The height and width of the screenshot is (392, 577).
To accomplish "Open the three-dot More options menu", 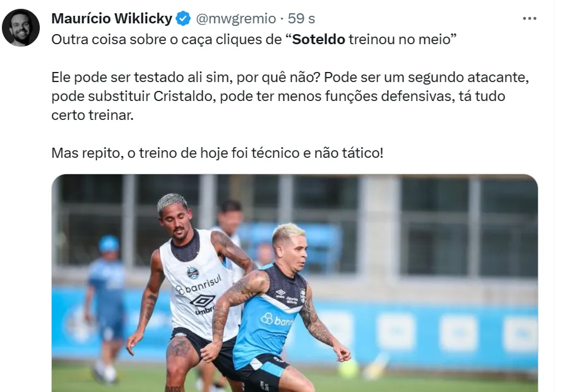I will pyautogui.click(x=529, y=18).
